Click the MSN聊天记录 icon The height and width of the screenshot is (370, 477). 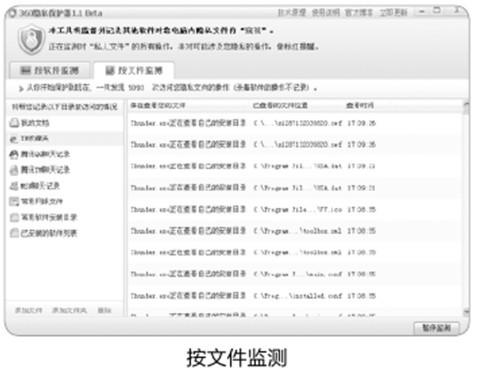[14, 186]
